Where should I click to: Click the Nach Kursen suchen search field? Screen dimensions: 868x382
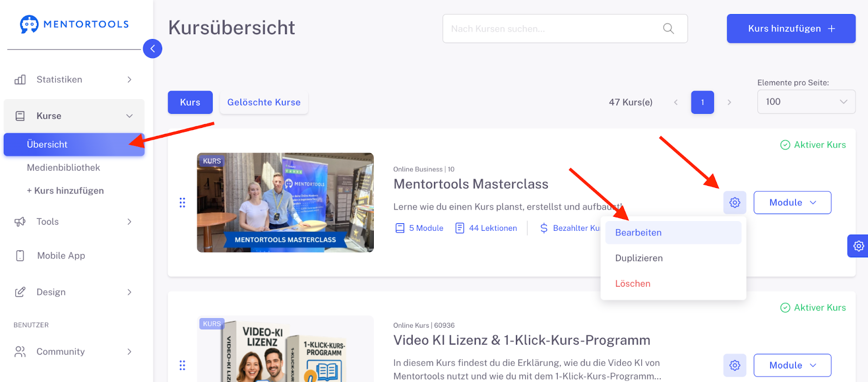565,29
